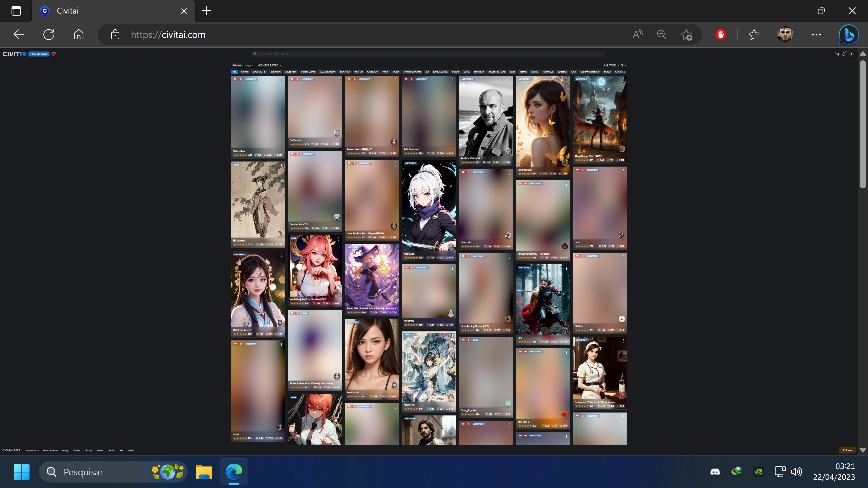
Task: Open the Terms of Service link
Action: [50, 450]
